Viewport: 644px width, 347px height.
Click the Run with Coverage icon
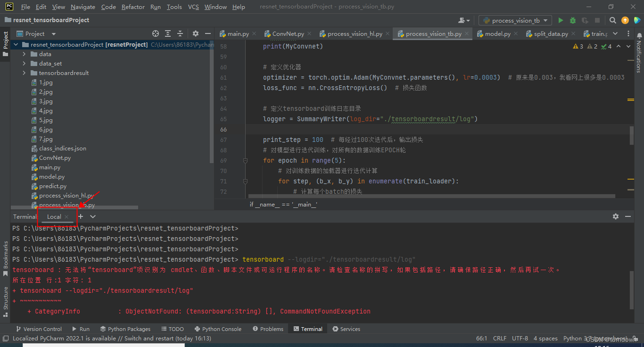click(x=584, y=20)
